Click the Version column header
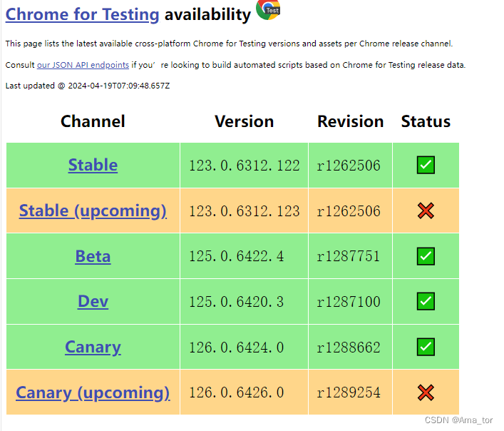 (x=245, y=121)
